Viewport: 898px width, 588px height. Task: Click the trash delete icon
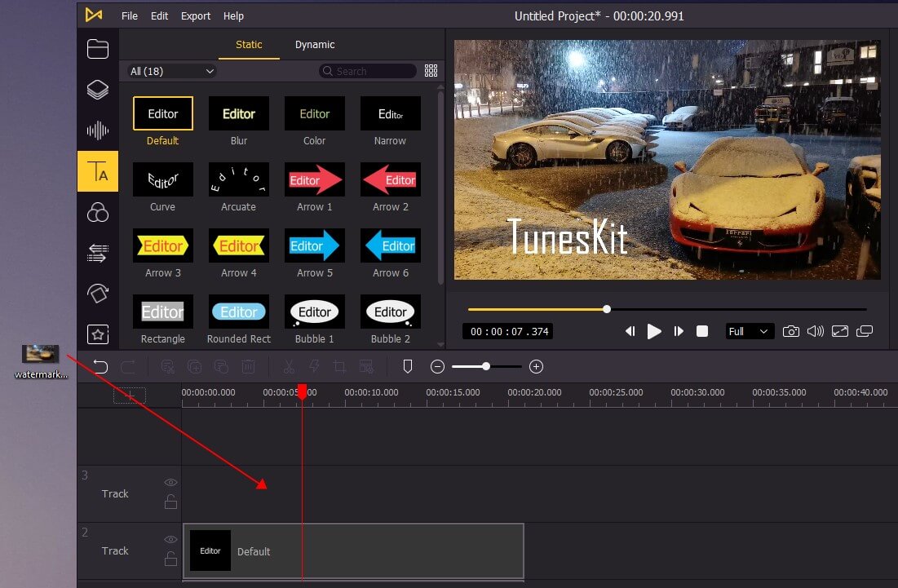[x=248, y=366]
